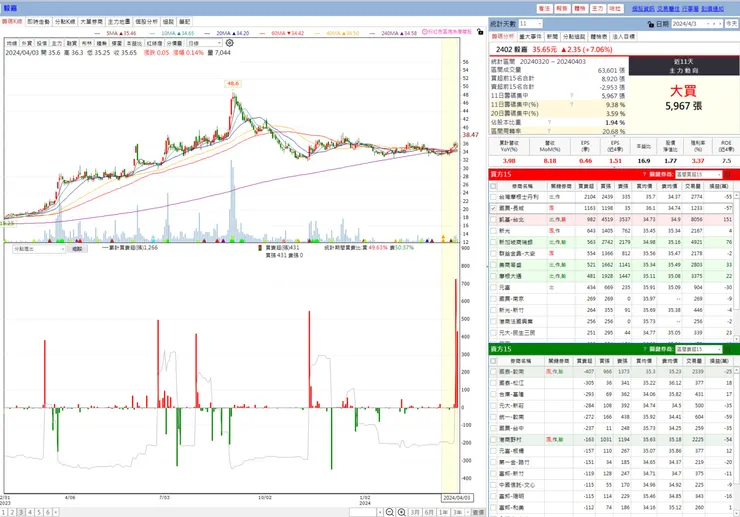Open the 法人目標 tab
Viewport: 740px width, 517px height.
(624, 36)
